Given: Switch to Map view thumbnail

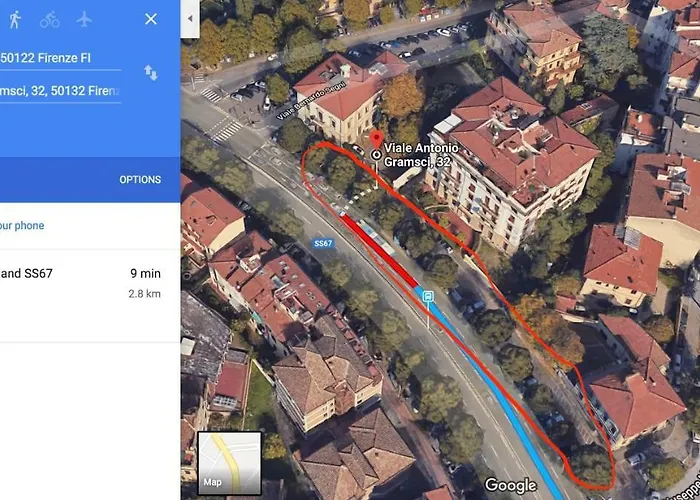Looking at the screenshot, I should click(229, 463).
